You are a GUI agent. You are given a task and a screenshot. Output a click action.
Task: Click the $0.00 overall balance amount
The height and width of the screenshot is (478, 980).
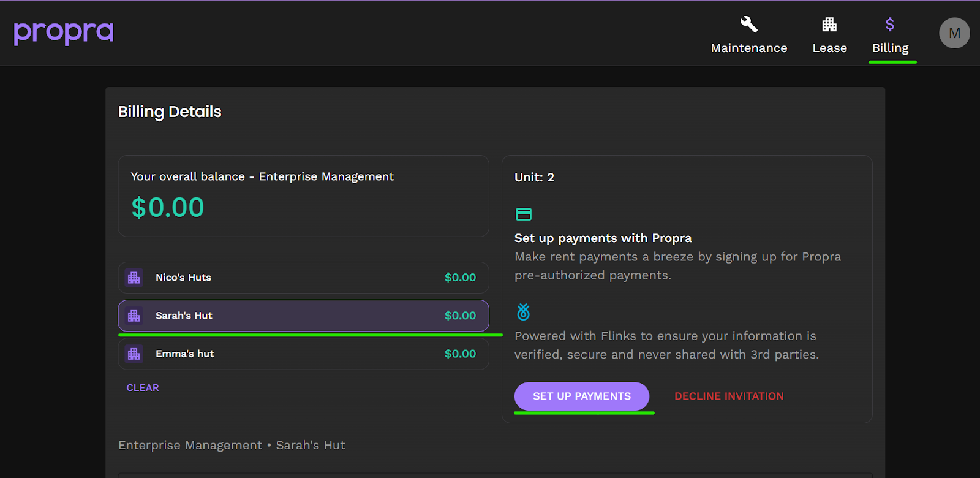(x=168, y=208)
